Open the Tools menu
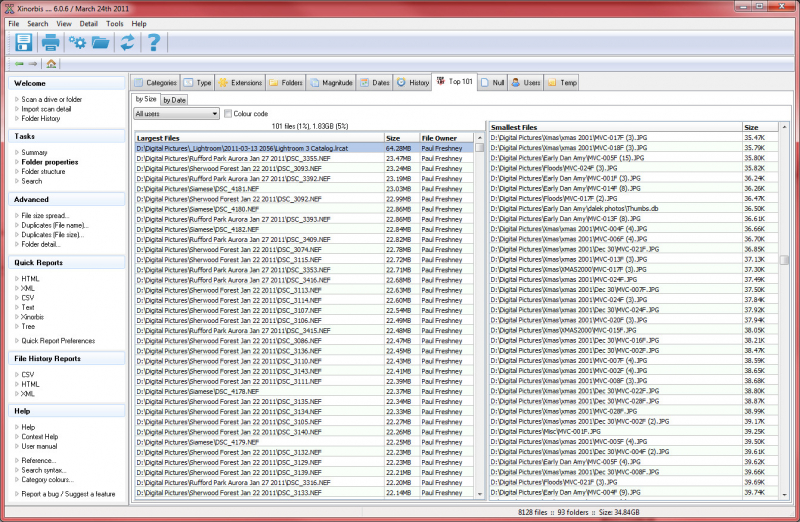The height and width of the screenshot is (522, 800). pyautogui.click(x=115, y=23)
